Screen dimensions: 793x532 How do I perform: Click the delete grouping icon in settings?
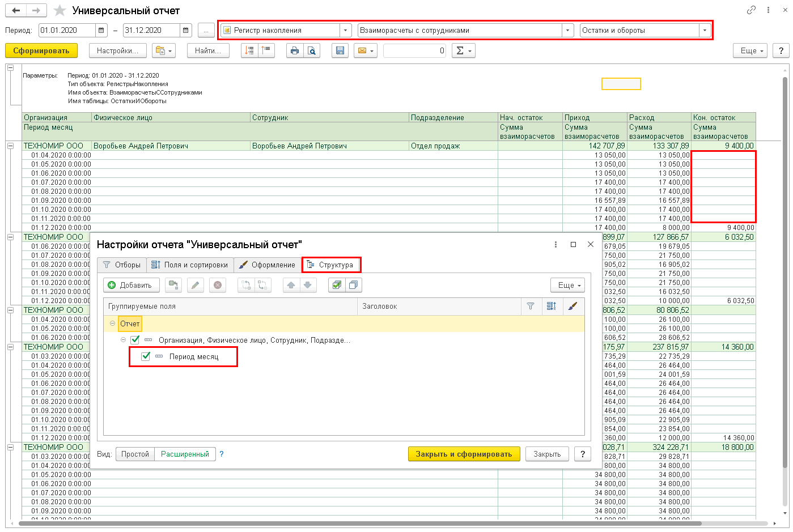tap(218, 285)
